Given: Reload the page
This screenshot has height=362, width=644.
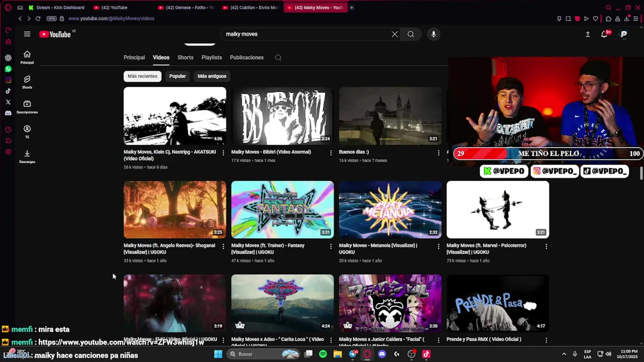Looking at the screenshot, I should coord(38,19).
